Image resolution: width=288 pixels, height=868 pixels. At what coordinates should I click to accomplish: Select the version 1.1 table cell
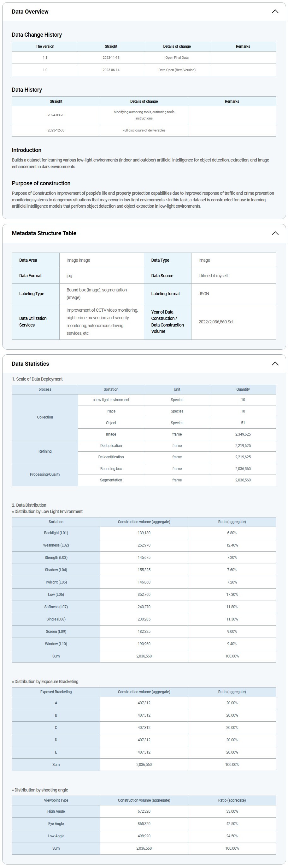coord(45,58)
